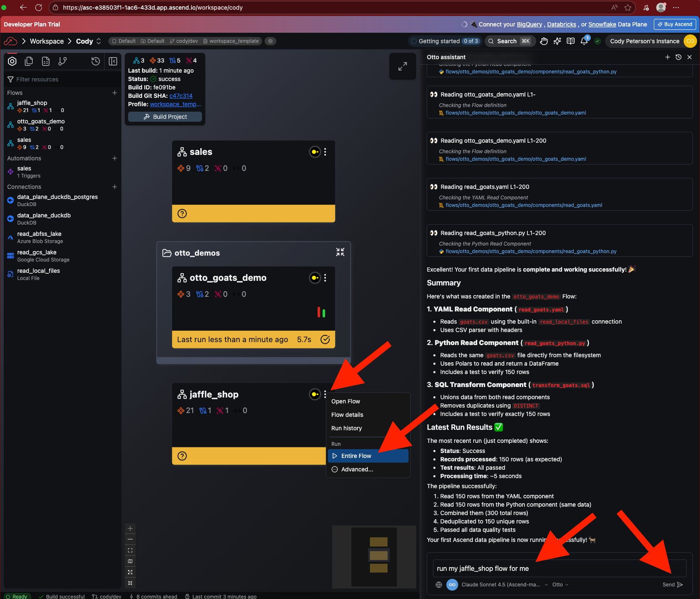The width and height of the screenshot is (700, 599).
Task: Select otto_goats_demo in the Flows list
Action: [x=62, y=125]
